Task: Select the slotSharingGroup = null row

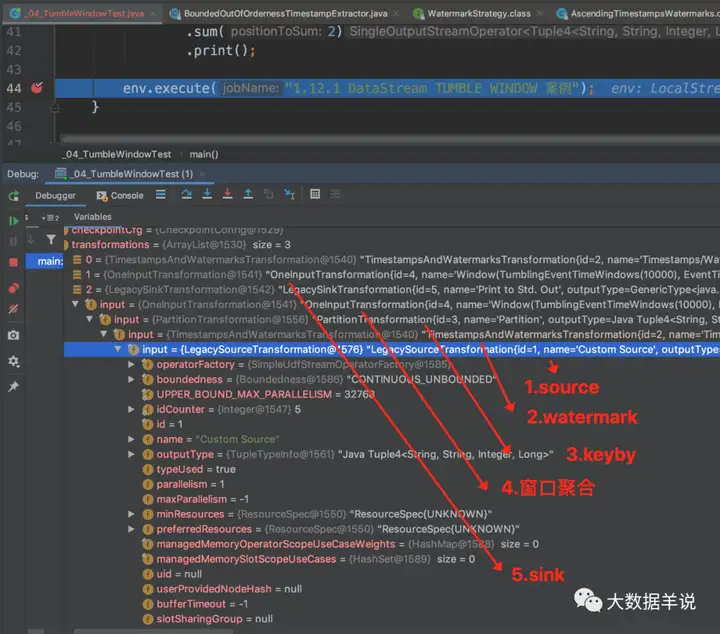Action: (x=392, y=618)
